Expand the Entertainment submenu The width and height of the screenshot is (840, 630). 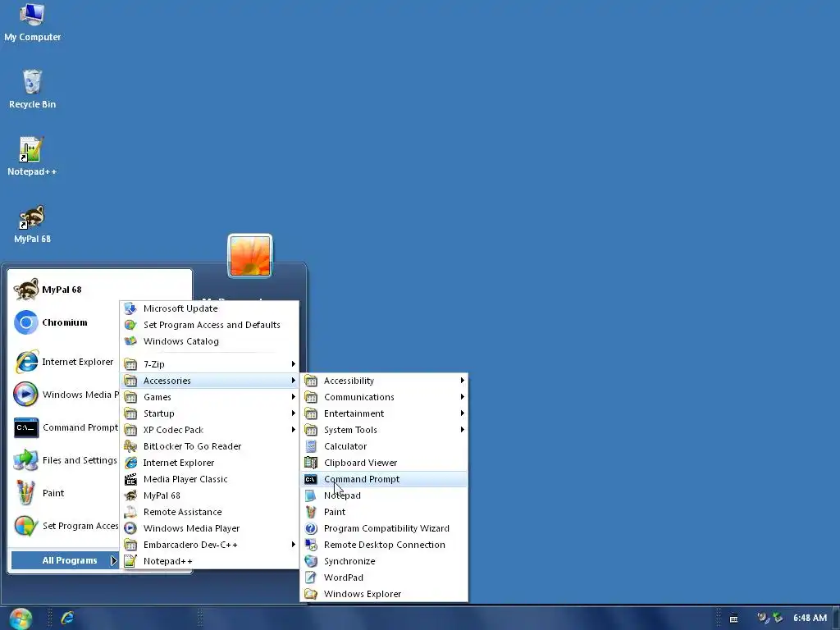point(384,413)
